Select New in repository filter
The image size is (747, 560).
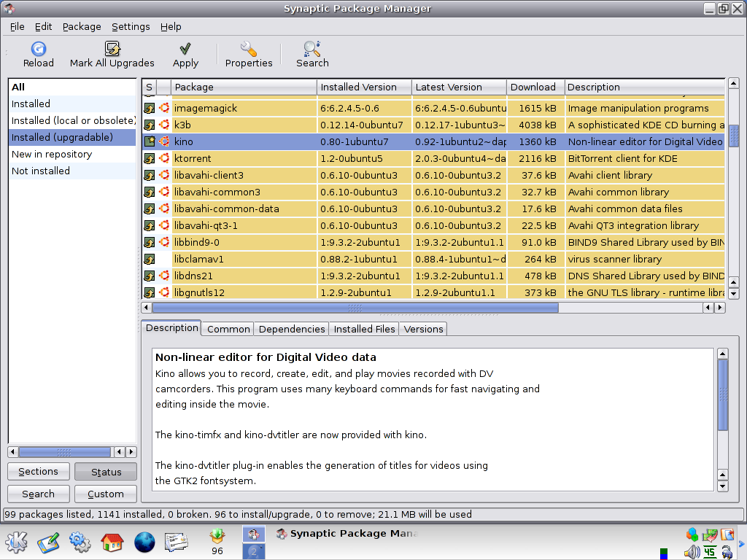coord(72,155)
